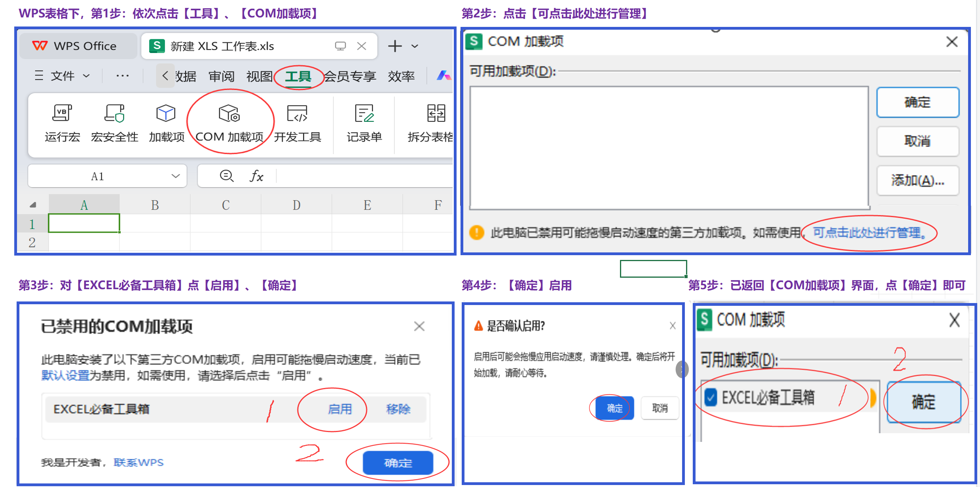Switch to the 工具 ribbon tab
980x487 pixels.
[298, 76]
